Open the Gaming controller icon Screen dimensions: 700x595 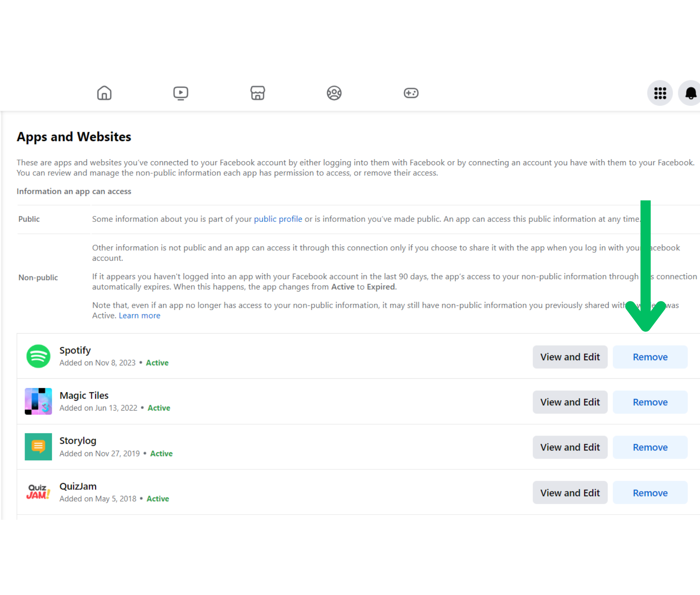pos(411,93)
